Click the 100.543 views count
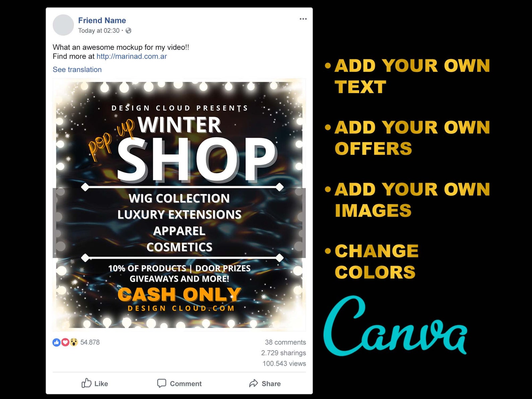532x399 pixels. point(284,363)
